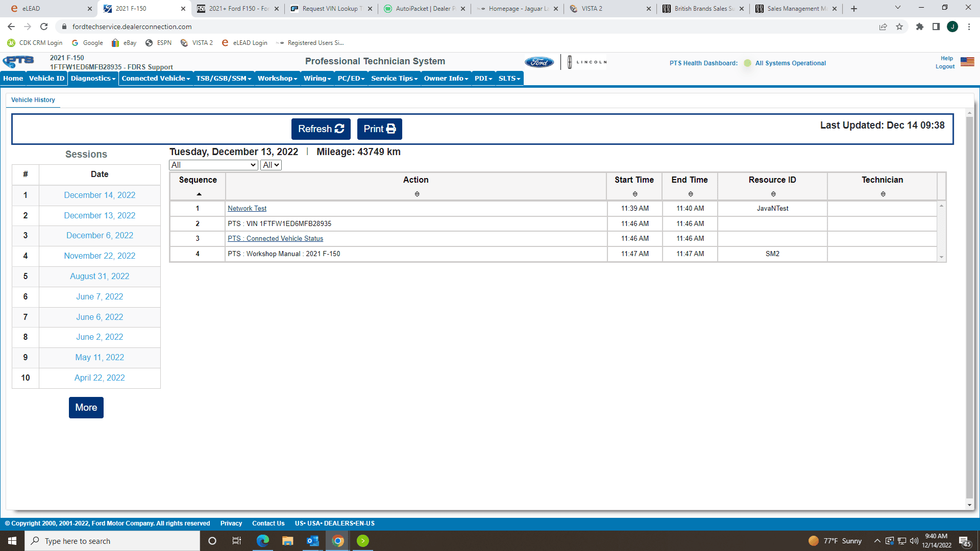Expand the Connected Vehicle menu
This screenshot has height=551, width=980.
(x=156, y=78)
